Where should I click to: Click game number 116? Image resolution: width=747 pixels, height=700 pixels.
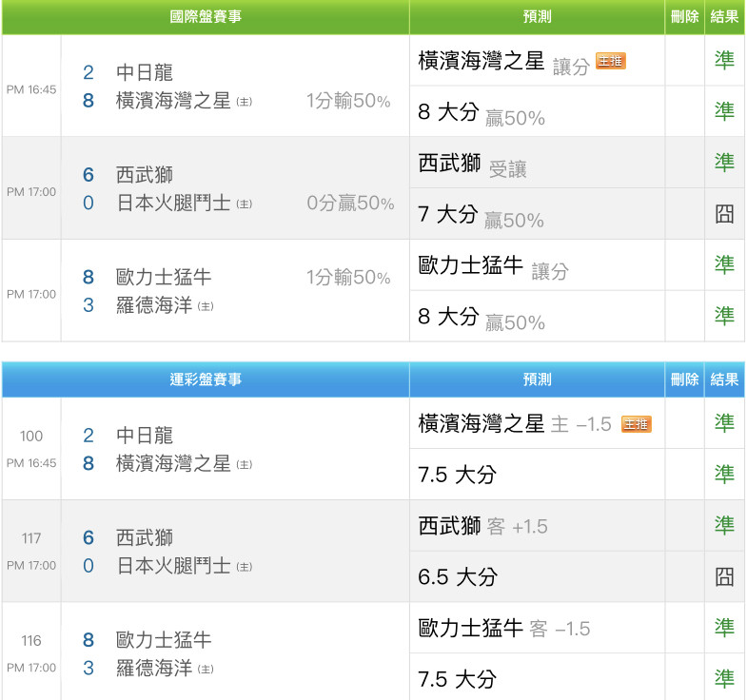(31, 640)
